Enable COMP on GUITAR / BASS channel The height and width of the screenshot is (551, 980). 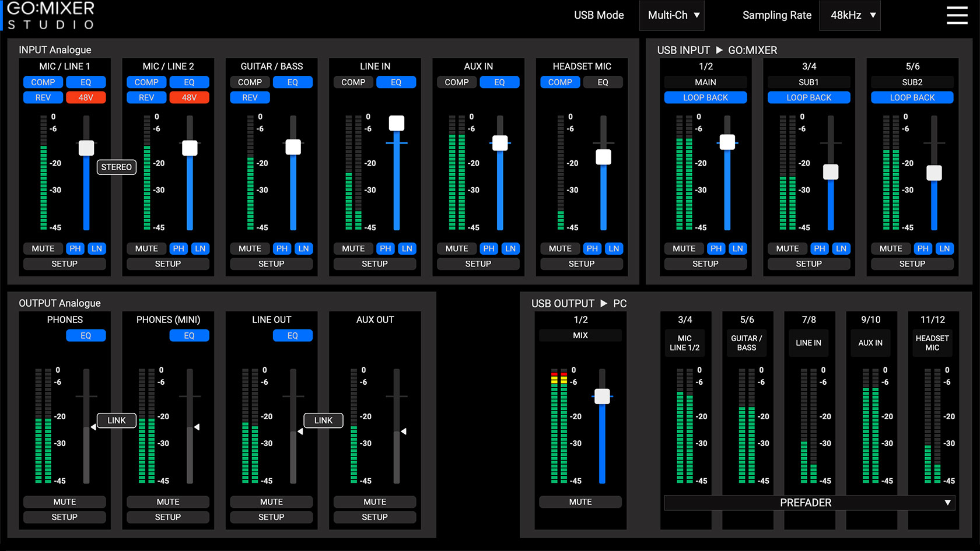coord(250,82)
